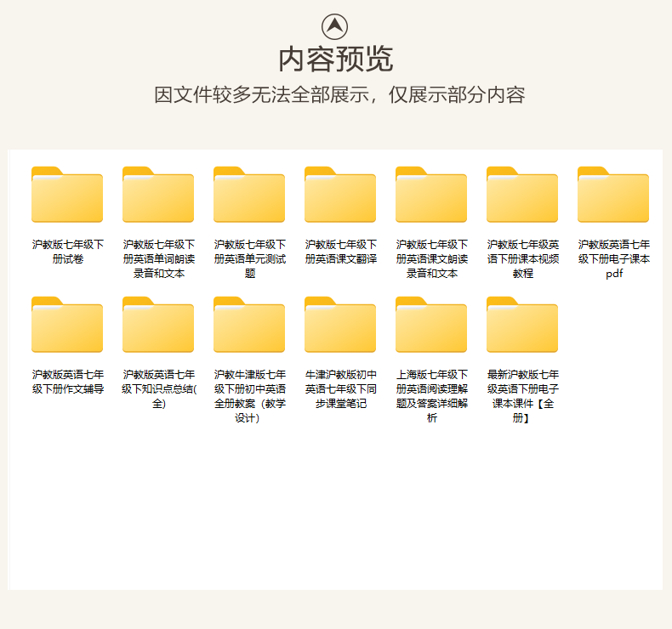The image size is (672, 629).
Task: Click the label 沪教版七年级英语下册课本视频教程
Action: click(523, 259)
